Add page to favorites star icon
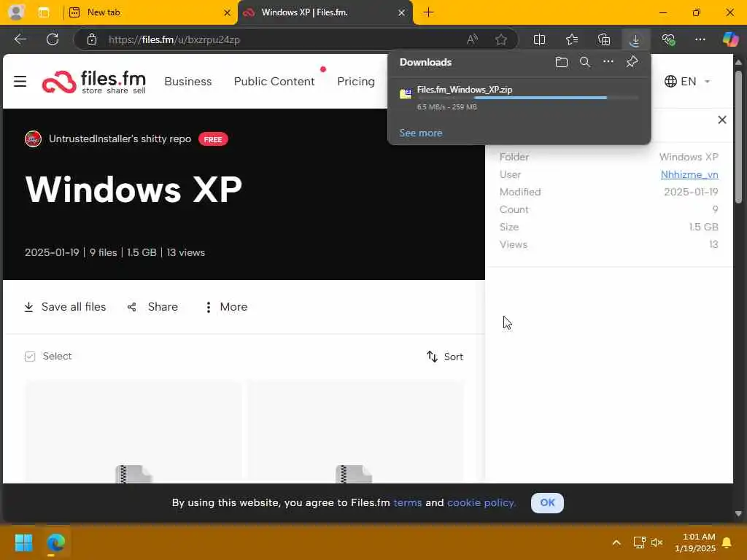This screenshot has width=747, height=560. click(500, 39)
